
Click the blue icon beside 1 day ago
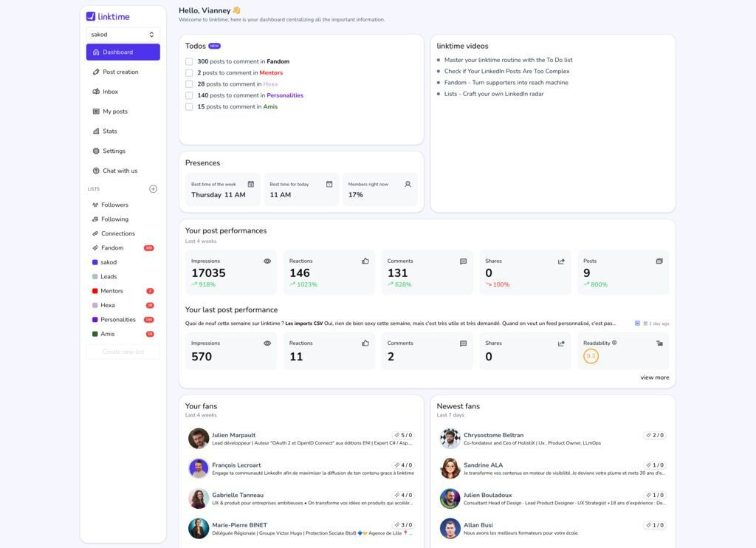click(637, 323)
